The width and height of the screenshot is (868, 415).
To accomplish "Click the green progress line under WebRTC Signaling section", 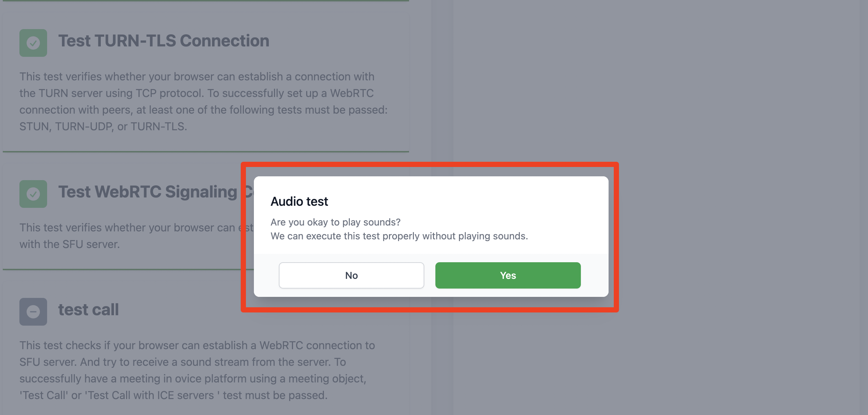I will coord(122,269).
